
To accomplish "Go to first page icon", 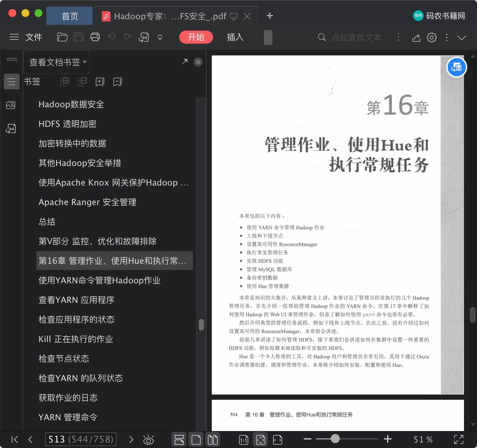I will tap(15, 440).
